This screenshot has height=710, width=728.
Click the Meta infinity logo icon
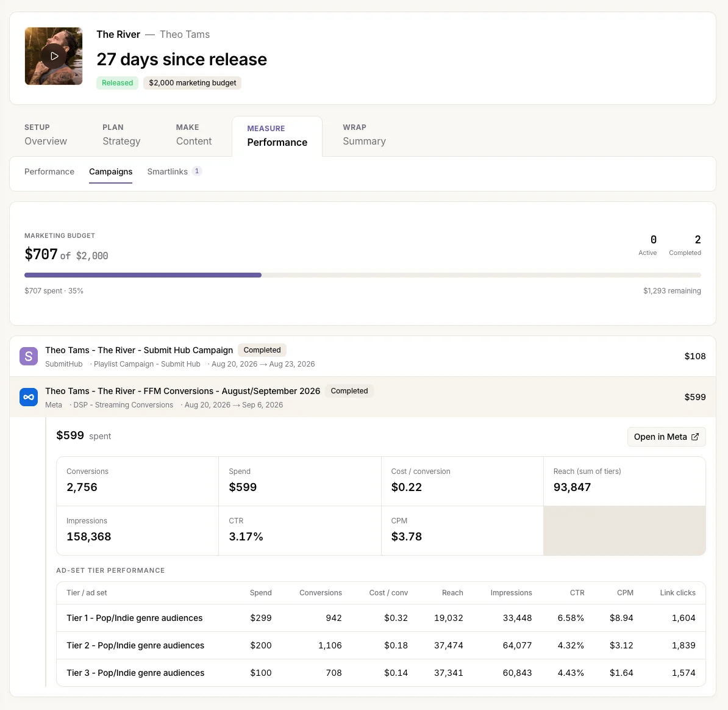29,397
